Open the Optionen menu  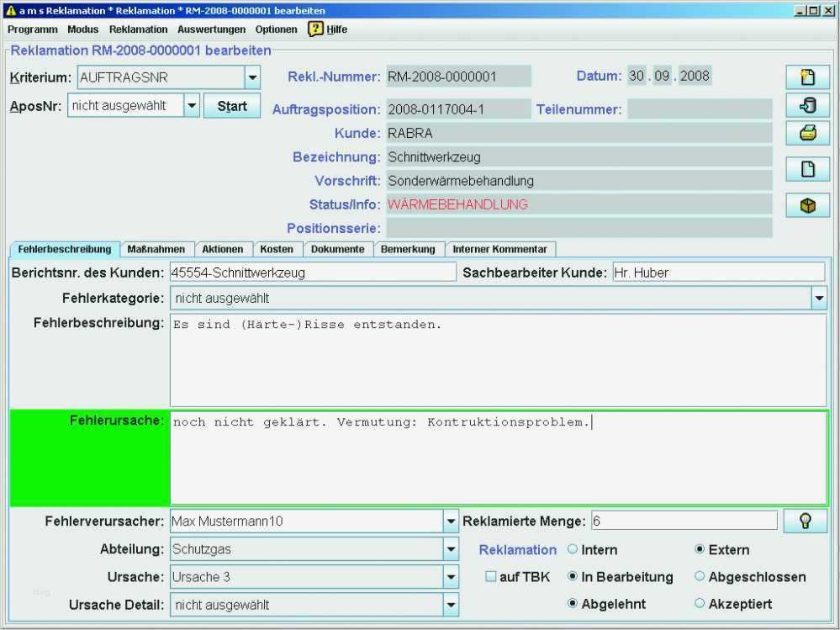click(x=276, y=29)
